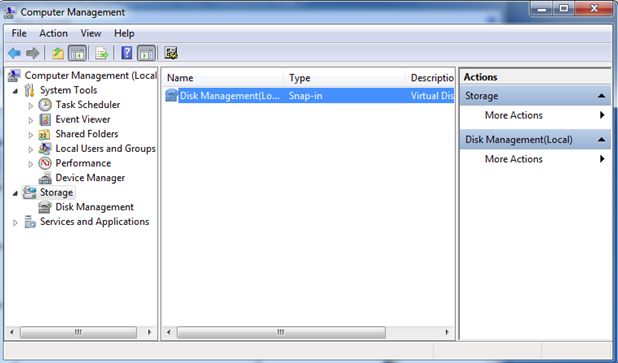Toggle Show/Hide Action Pane toolbar button

tap(146, 53)
